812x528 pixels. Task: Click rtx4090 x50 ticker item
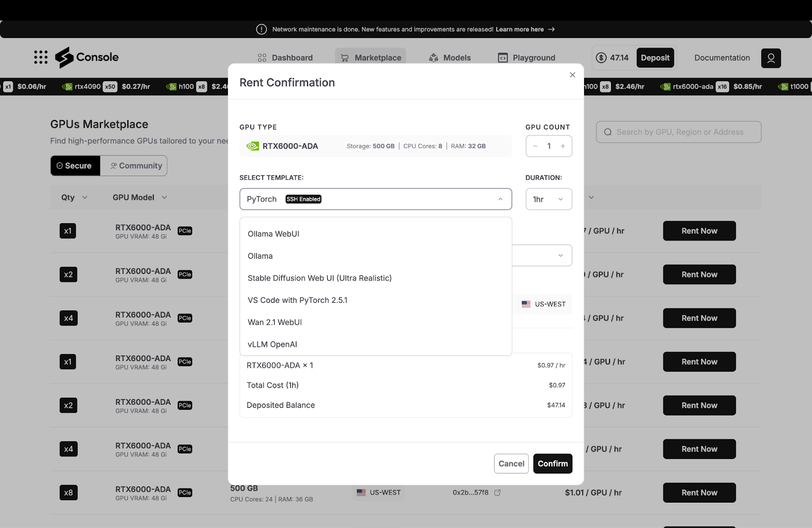(x=106, y=87)
